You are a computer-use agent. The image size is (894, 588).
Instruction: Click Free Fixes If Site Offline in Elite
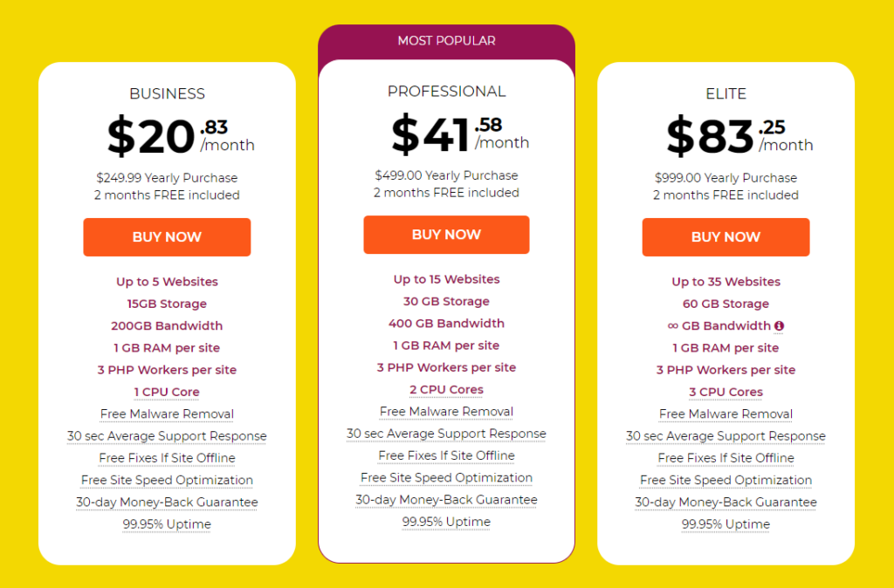[726, 458]
